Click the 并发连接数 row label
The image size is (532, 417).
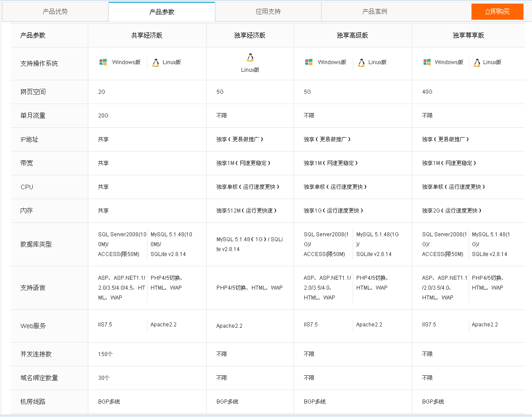[x=36, y=354]
